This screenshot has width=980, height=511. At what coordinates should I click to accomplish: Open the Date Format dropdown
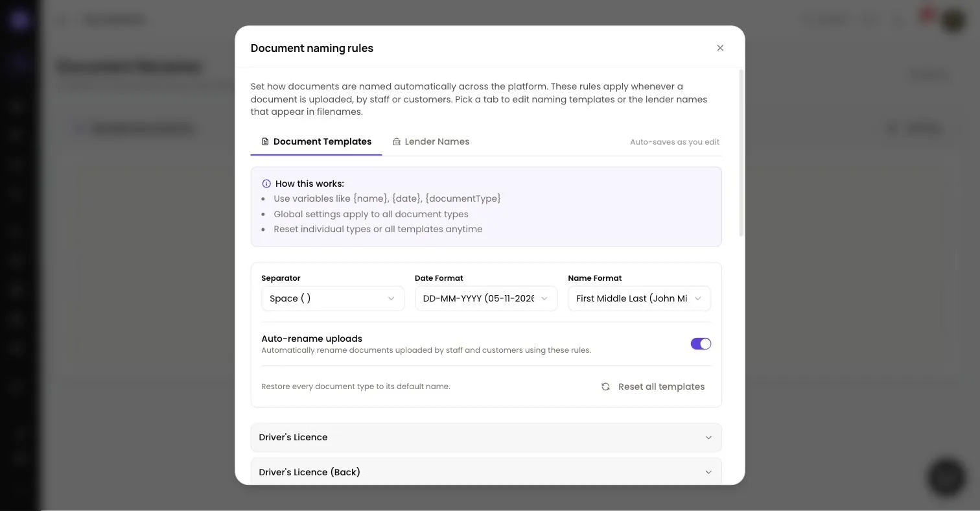486,298
